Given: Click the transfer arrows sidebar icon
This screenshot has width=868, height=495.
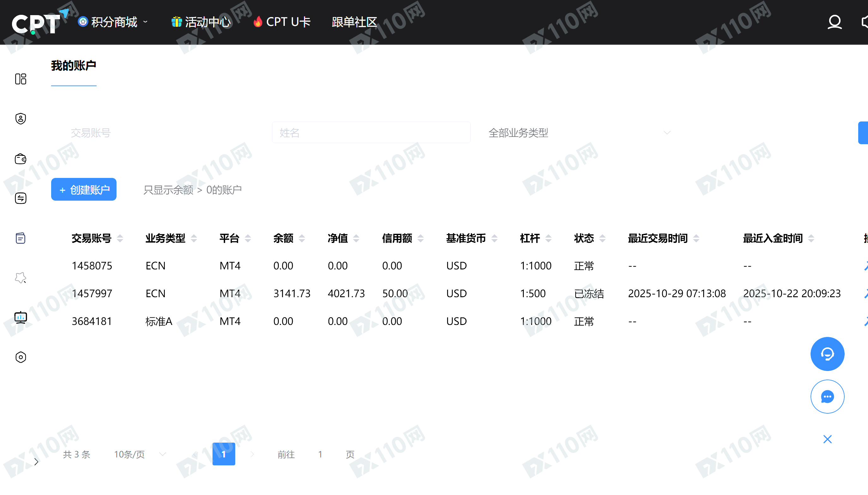Looking at the screenshot, I should tap(21, 198).
